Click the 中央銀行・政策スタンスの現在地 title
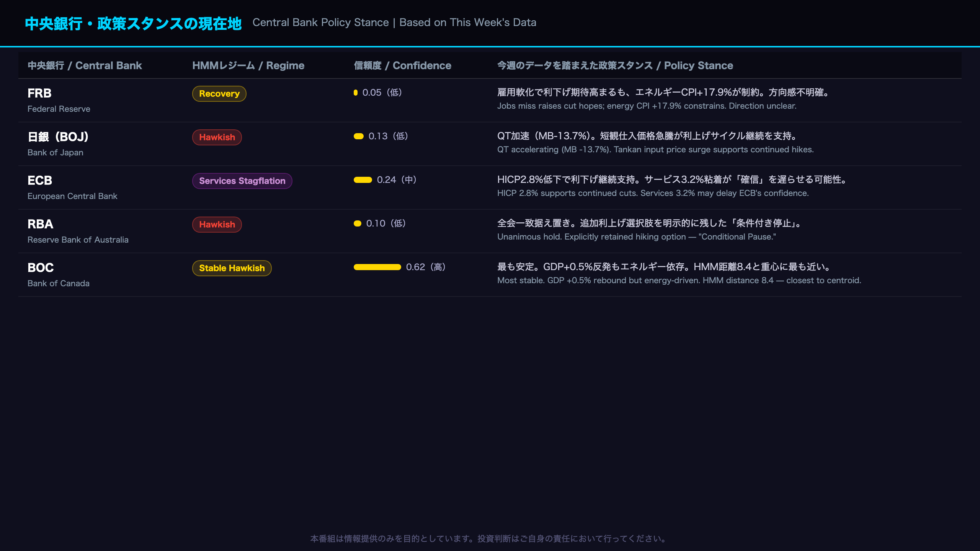 (133, 23)
